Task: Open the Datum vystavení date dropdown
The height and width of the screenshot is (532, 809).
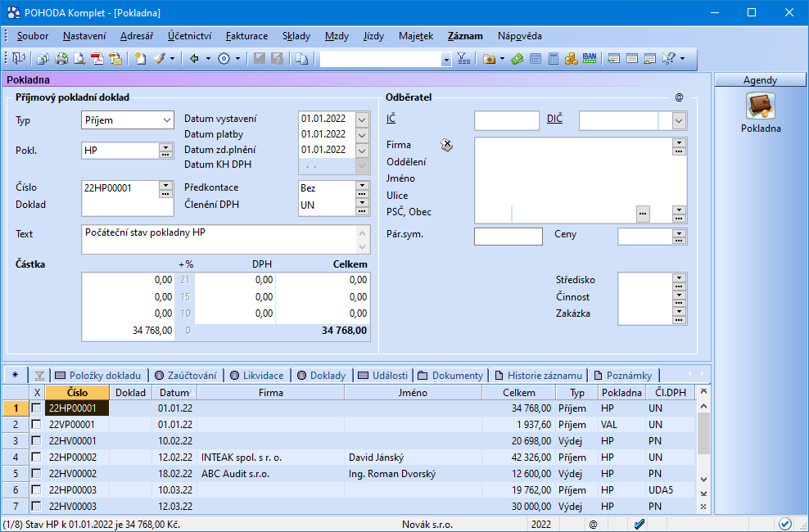Action: (362, 119)
